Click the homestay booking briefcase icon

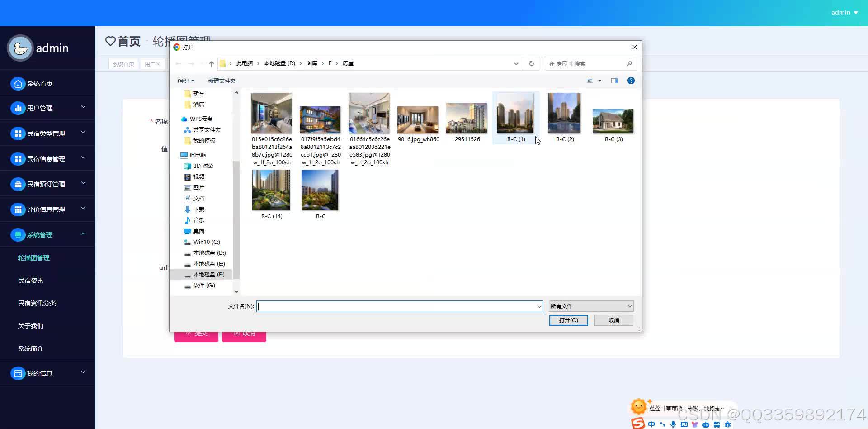tap(18, 184)
